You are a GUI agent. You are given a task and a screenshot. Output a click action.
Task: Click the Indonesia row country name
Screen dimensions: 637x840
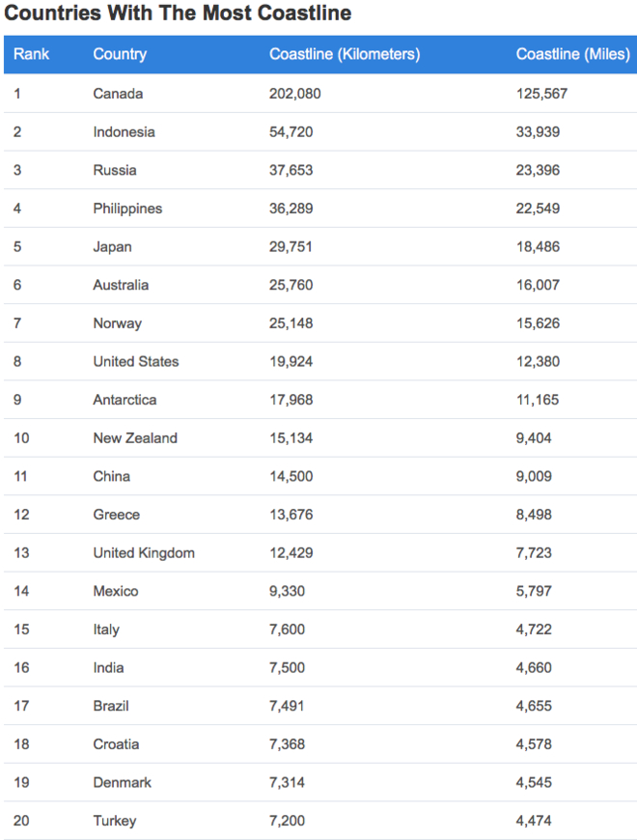click(124, 131)
